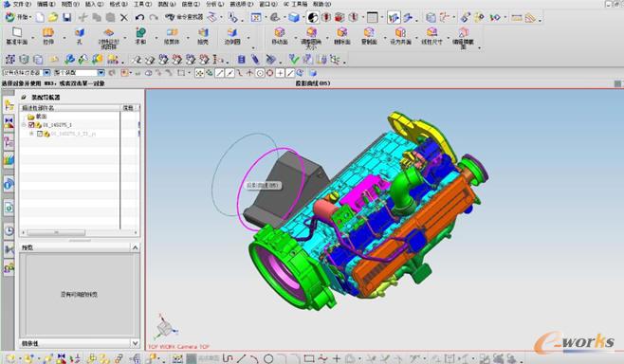Open the Assembly Navigator sidebar tab
Screen dimensions: 624x364
(9, 105)
